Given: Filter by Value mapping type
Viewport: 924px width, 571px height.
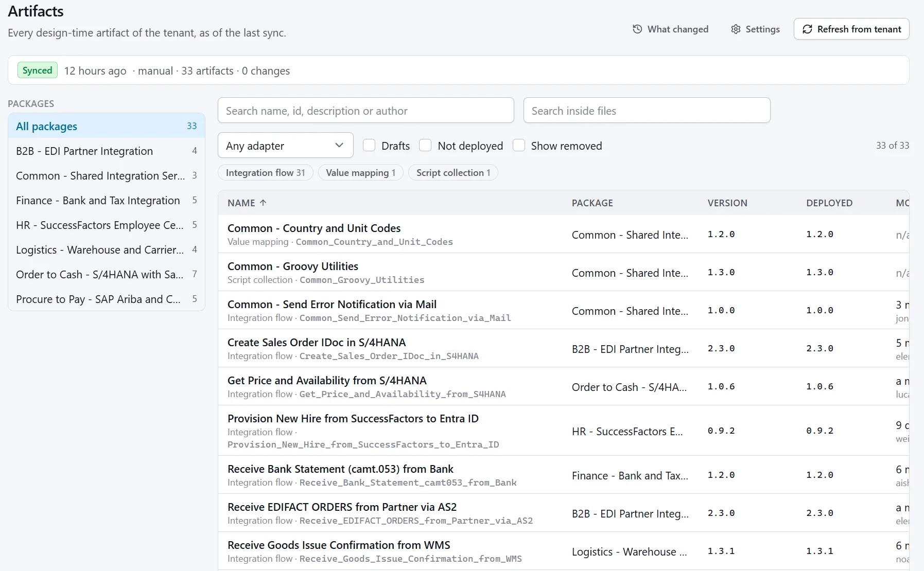Looking at the screenshot, I should tap(361, 173).
